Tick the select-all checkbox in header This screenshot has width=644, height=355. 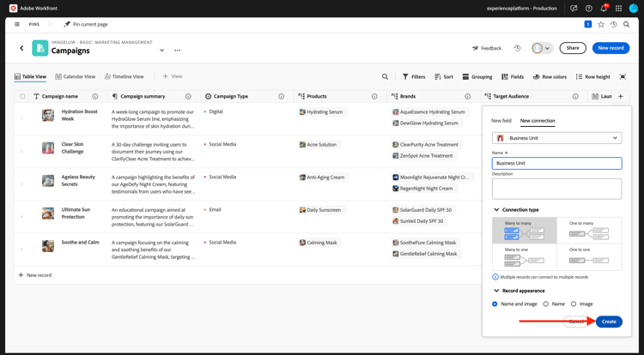click(x=22, y=96)
